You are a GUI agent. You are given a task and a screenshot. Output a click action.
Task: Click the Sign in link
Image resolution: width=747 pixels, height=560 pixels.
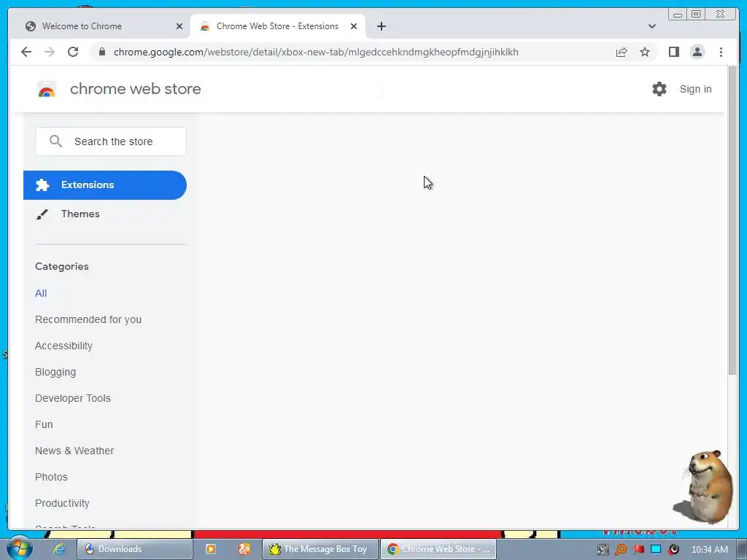click(695, 89)
